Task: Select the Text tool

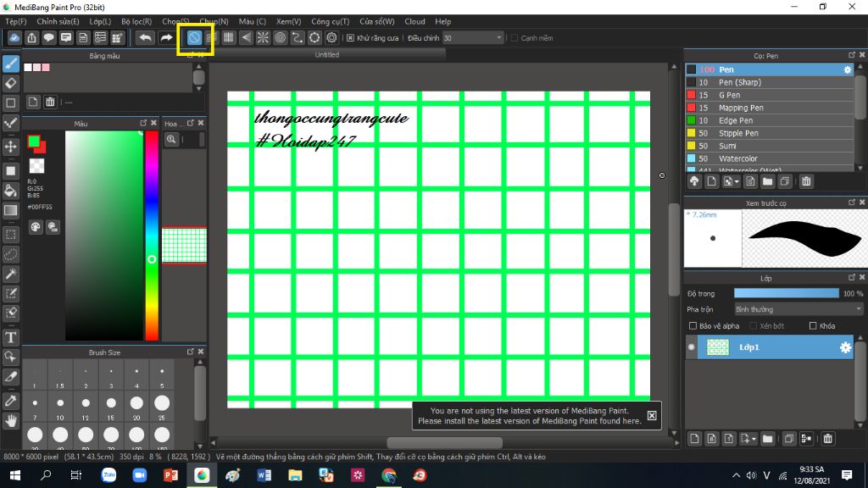Action: [10, 337]
